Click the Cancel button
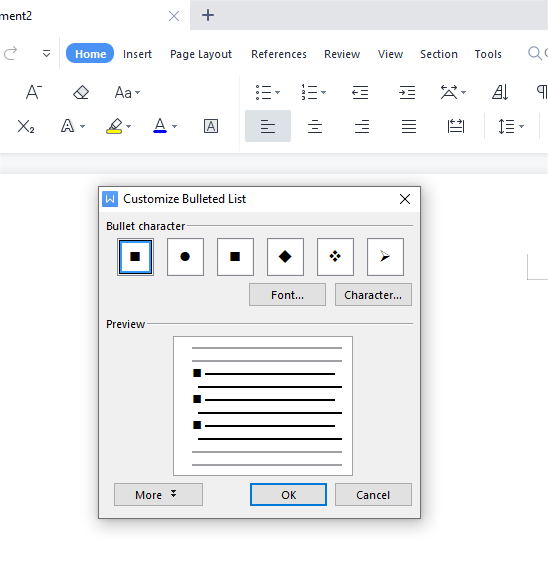 click(373, 495)
